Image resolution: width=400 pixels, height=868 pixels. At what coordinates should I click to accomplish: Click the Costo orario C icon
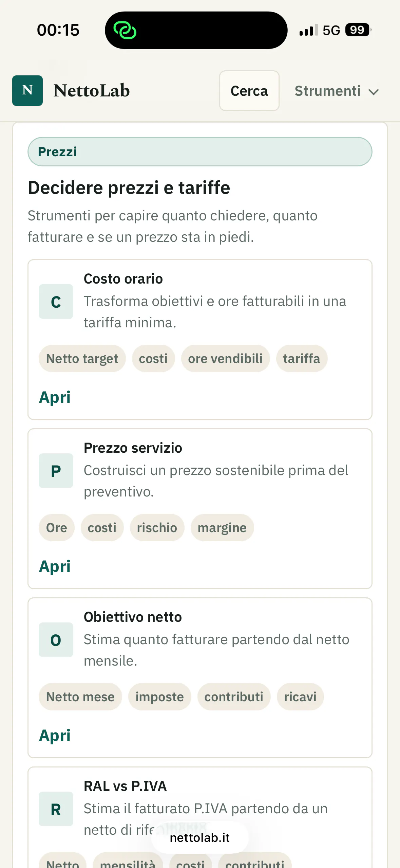(56, 302)
